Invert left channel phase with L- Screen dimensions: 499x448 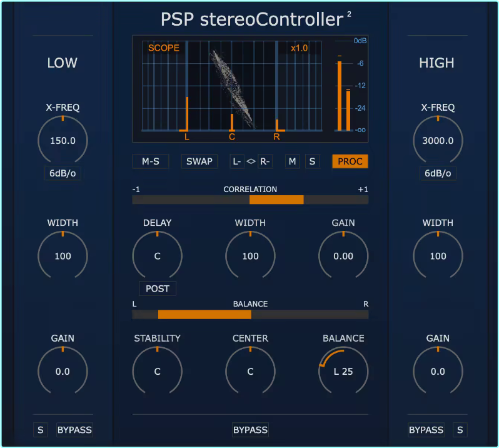pos(237,161)
